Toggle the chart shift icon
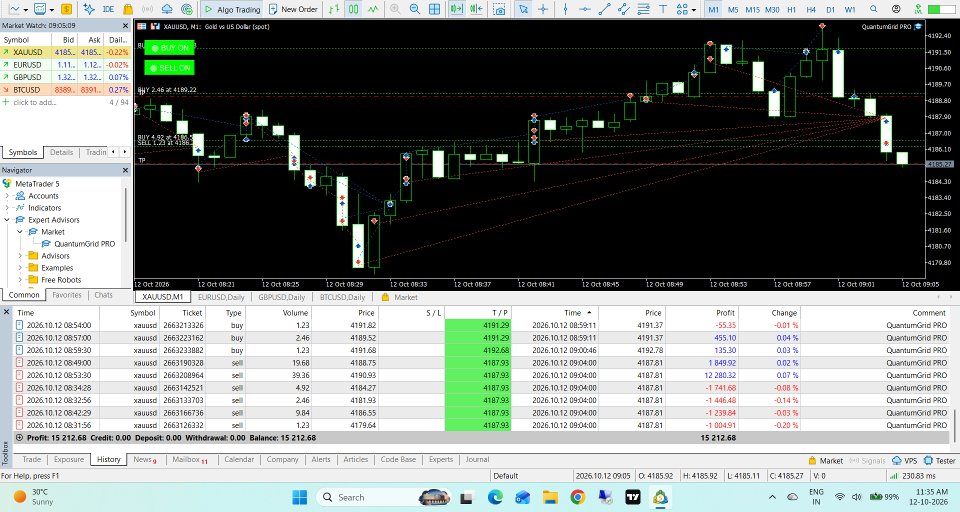This screenshot has width=960, height=512. click(476, 9)
